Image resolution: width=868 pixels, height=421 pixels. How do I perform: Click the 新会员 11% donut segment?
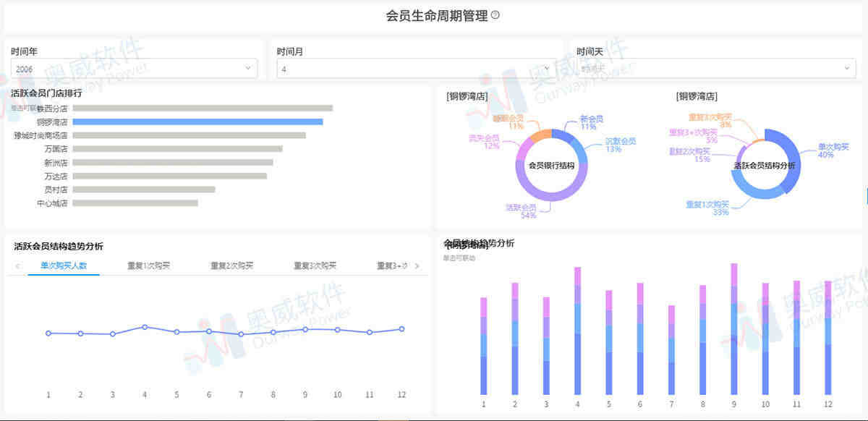click(x=564, y=137)
